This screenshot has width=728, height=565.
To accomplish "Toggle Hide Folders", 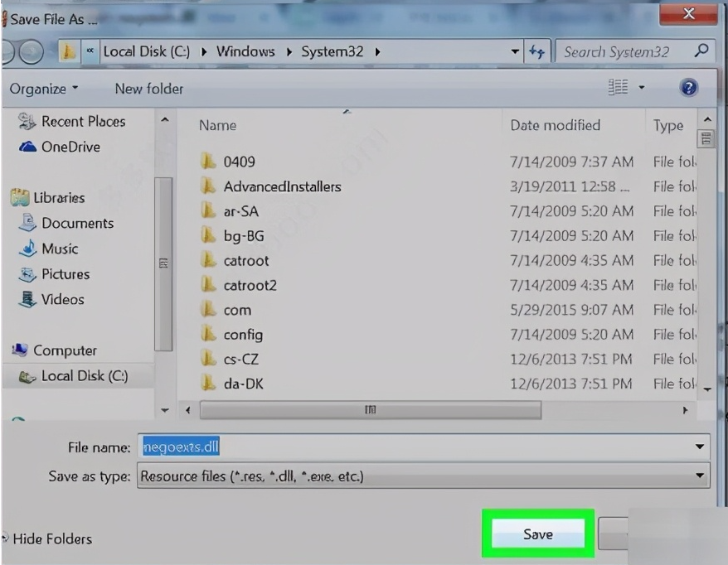I will pyautogui.click(x=51, y=538).
